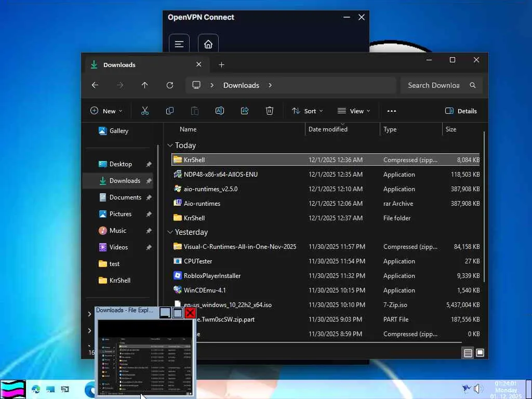Image resolution: width=532 pixels, height=399 pixels.
Task: Click the volume speaker icon in the tray
Action: coord(478,389)
